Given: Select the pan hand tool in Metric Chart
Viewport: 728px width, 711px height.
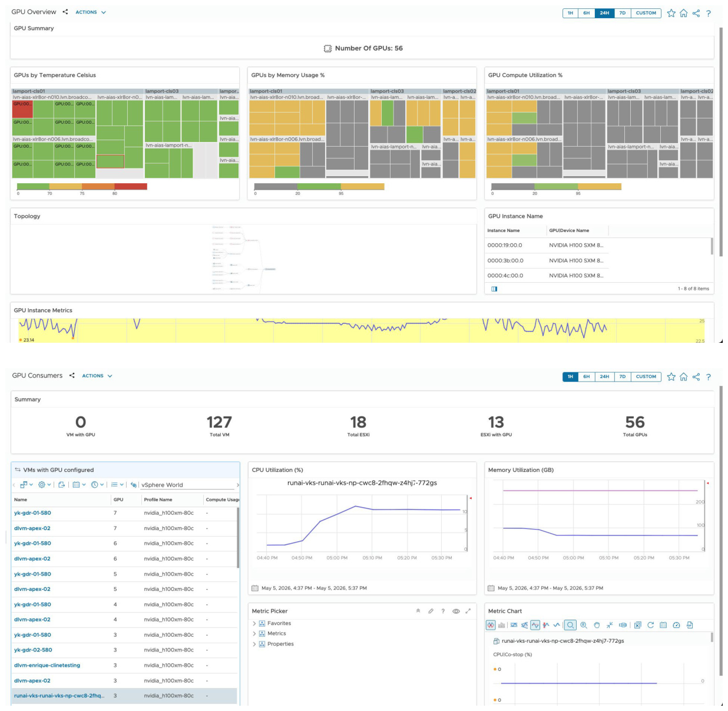Looking at the screenshot, I should (597, 625).
